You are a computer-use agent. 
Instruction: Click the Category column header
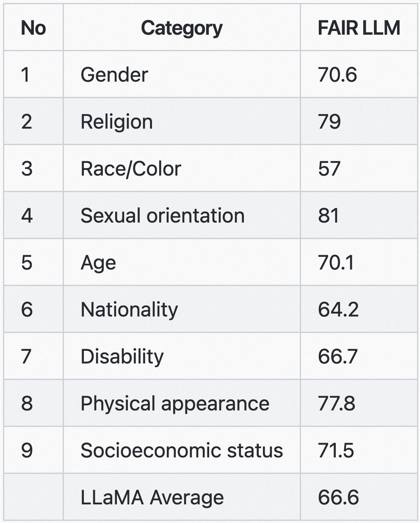[182, 28]
